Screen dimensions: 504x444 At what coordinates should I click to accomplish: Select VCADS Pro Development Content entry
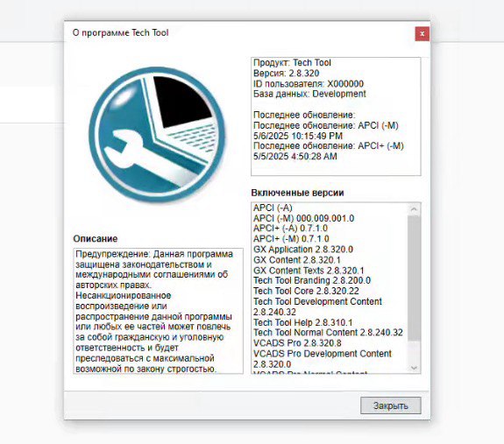[323, 359]
